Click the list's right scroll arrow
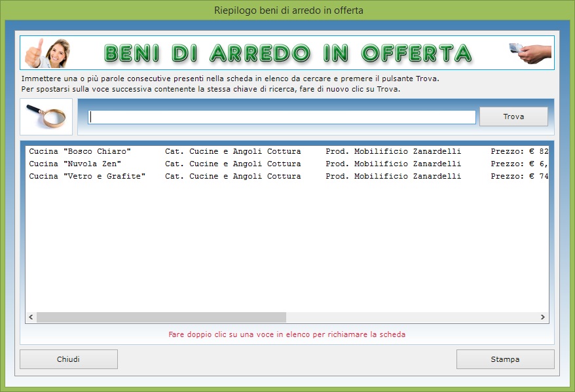The height and width of the screenshot is (392, 575). [543, 317]
